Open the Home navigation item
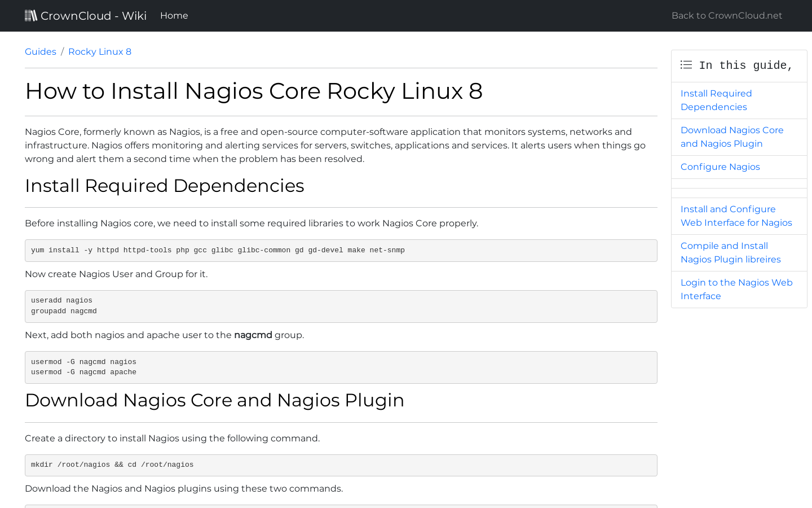 (x=174, y=15)
